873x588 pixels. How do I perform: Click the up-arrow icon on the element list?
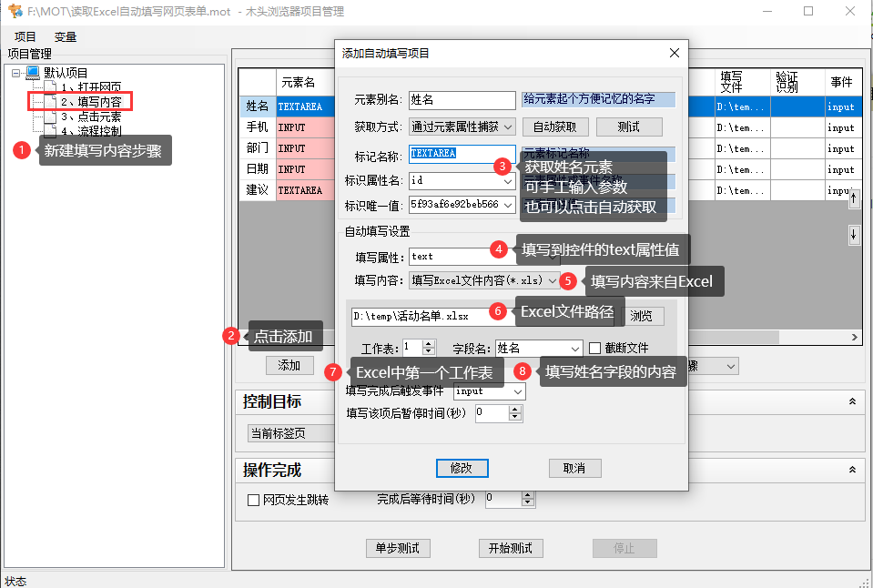pos(854,199)
